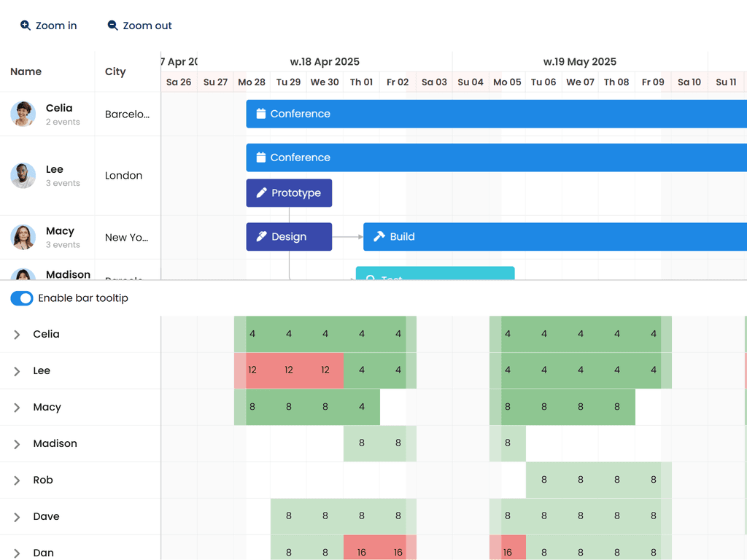Expand Dave's allocation row

(17, 517)
